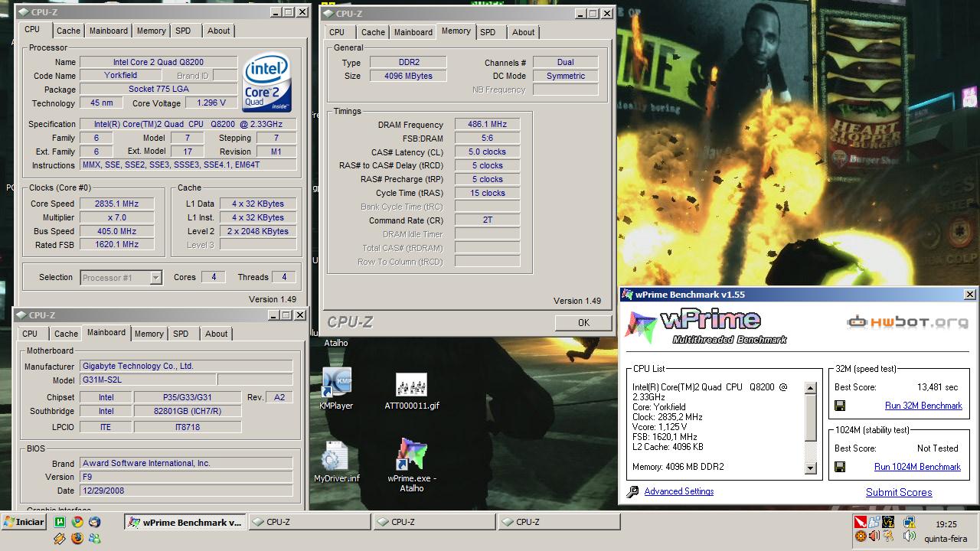Open About tab in the Memory CPU-Z window
This screenshot has height=551, width=980.
click(523, 32)
